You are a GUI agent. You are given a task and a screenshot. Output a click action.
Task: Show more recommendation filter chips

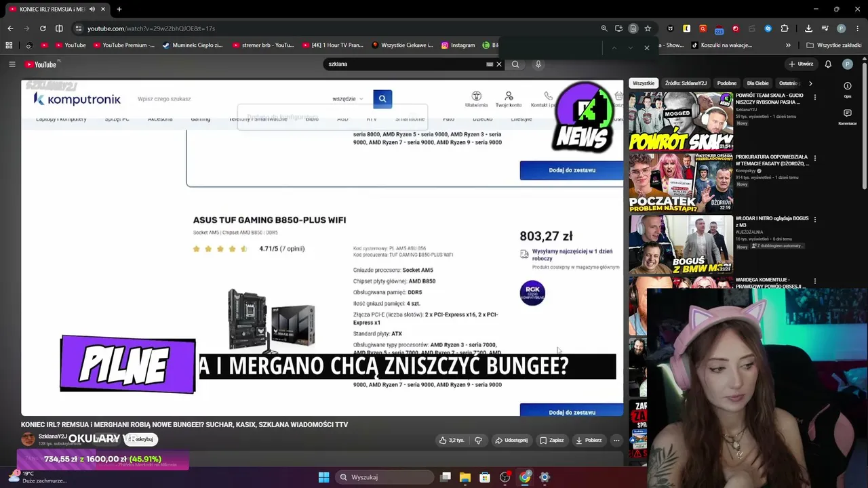click(x=810, y=83)
